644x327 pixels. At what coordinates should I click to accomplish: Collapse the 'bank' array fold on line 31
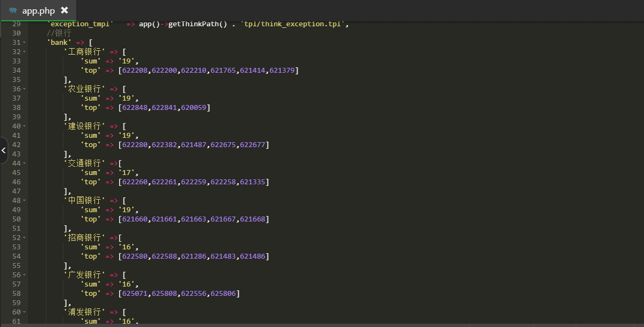point(24,42)
